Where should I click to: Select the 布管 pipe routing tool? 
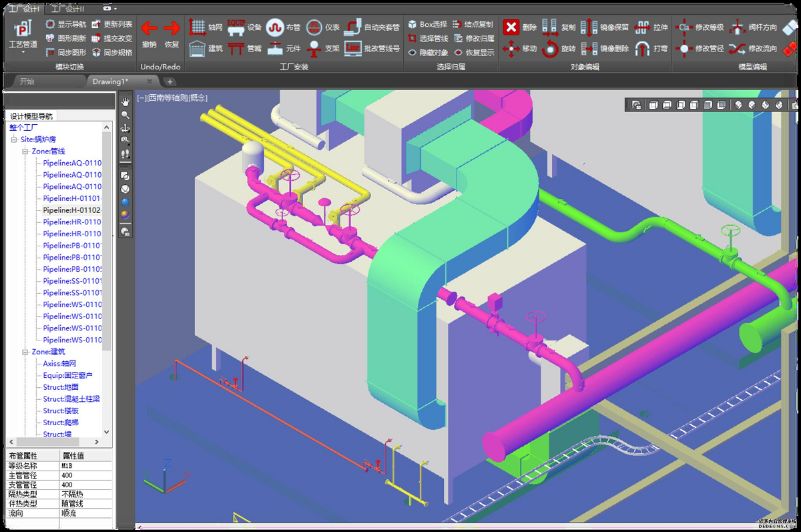coord(283,27)
